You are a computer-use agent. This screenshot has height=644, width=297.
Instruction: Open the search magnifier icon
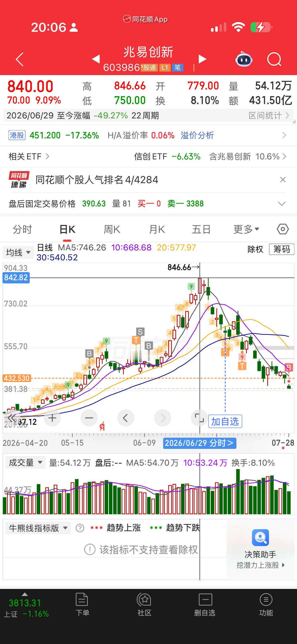tap(274, 60)
